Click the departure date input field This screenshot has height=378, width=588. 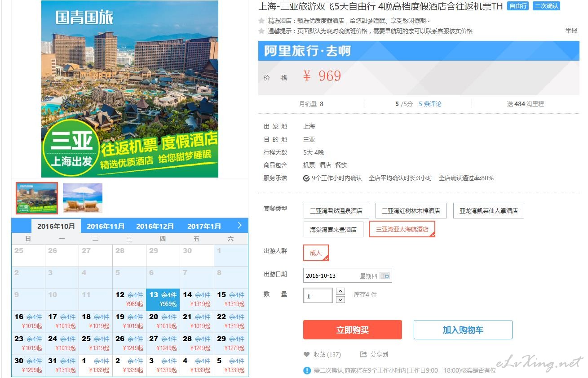point(347,276)
